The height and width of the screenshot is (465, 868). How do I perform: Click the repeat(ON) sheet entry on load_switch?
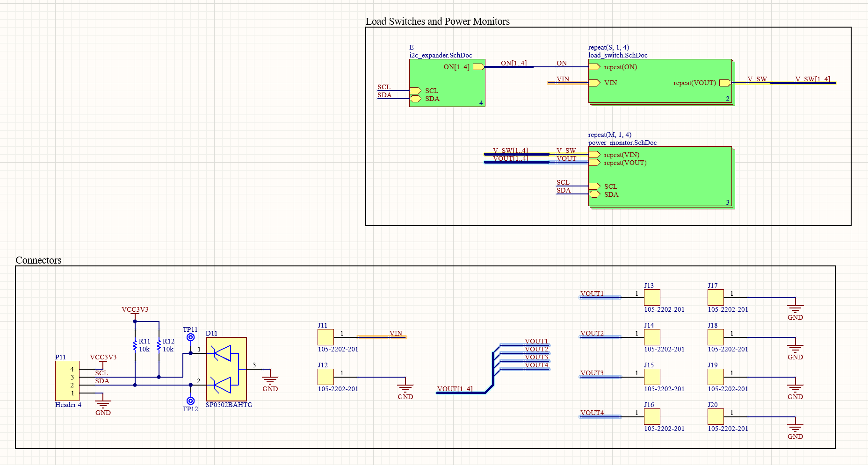coord(594,67)
